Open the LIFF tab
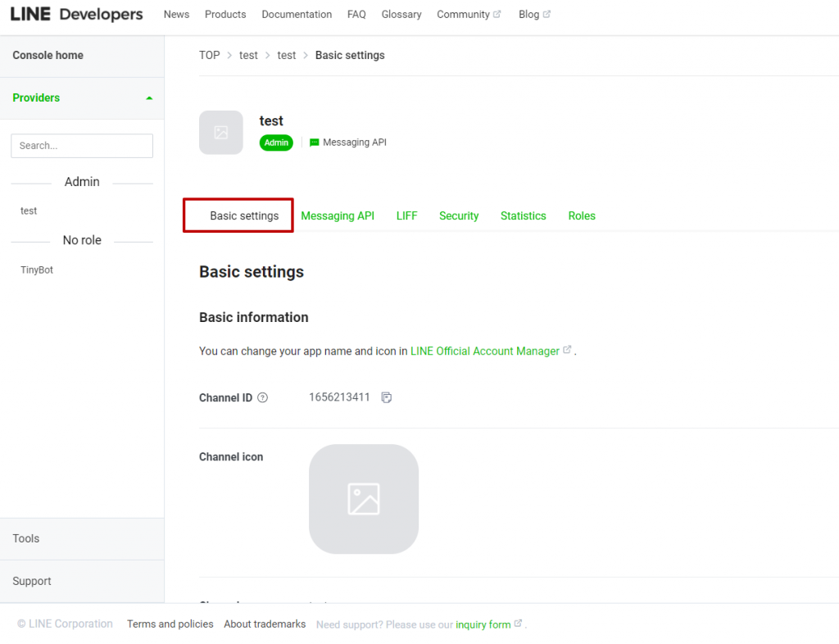 point(406,215)
